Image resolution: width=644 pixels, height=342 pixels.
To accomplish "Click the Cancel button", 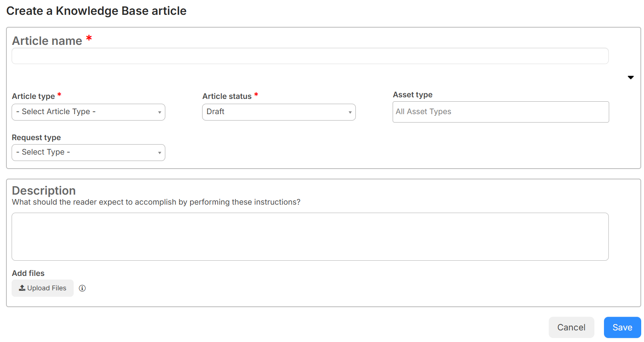I will (571, 327).
